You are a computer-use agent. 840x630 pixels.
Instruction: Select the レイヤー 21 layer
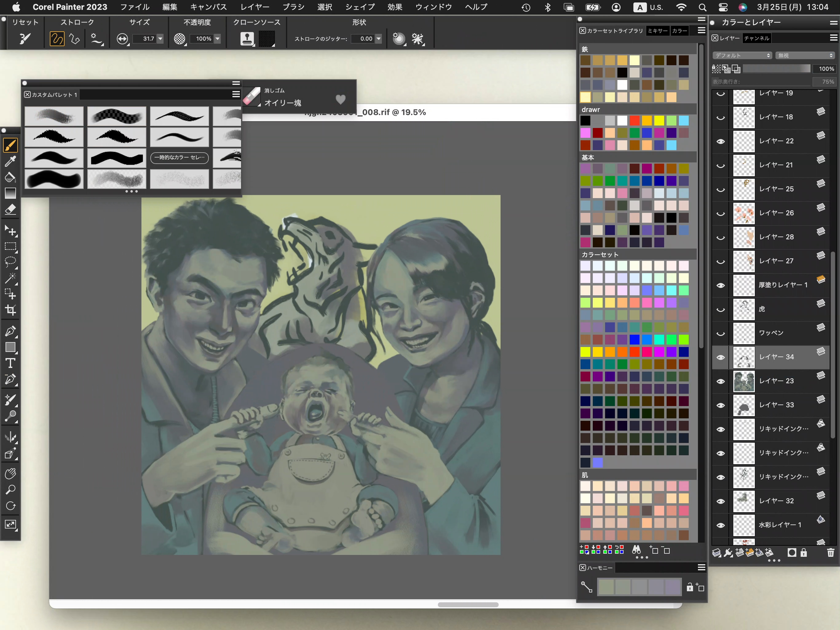coord(776,165)
